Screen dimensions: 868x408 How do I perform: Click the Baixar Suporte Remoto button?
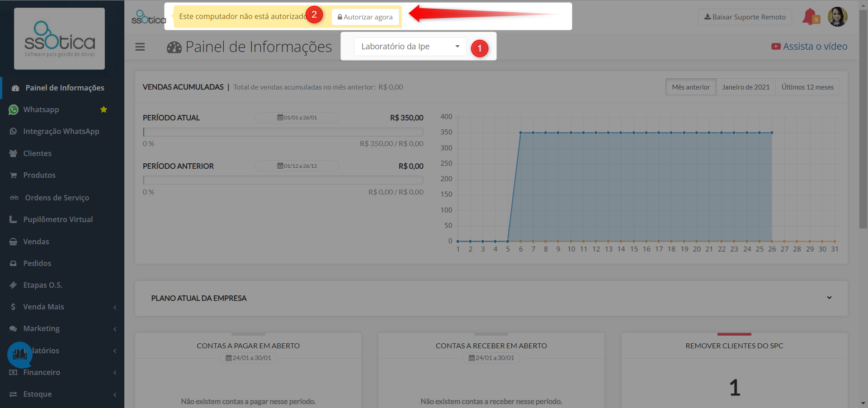pos(745,17)
